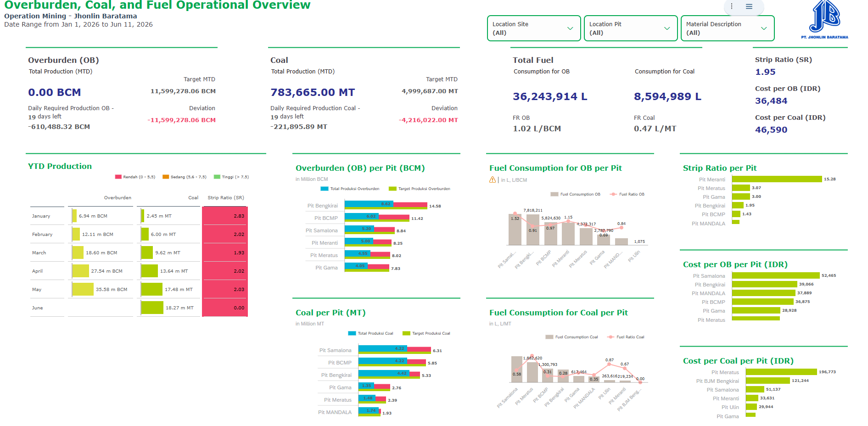
Task: Click Pit MANDALA coal bar labeled 1.93
Action: 370,412
